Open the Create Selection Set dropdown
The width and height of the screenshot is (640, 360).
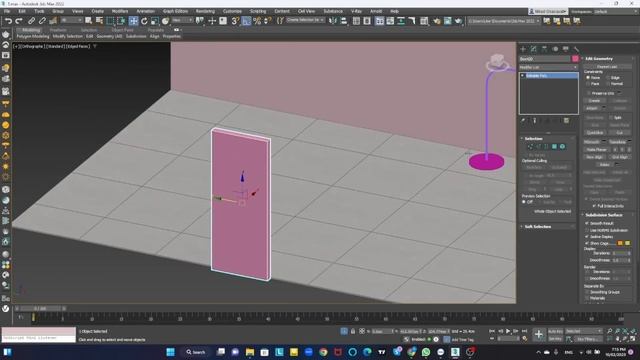point(305,20)
